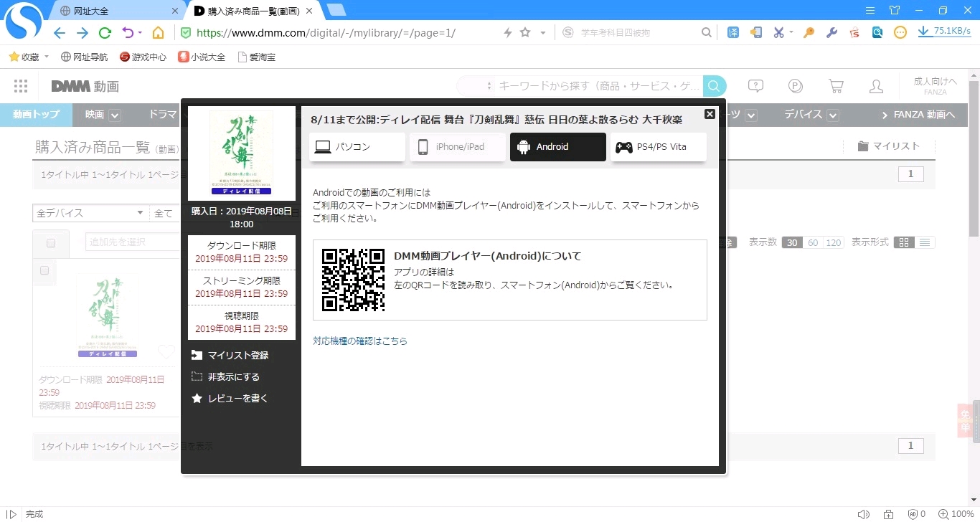Close the 网址大全 tab
Image resolution: width=980 pixels, height=522 pixels.
point(176,11)
